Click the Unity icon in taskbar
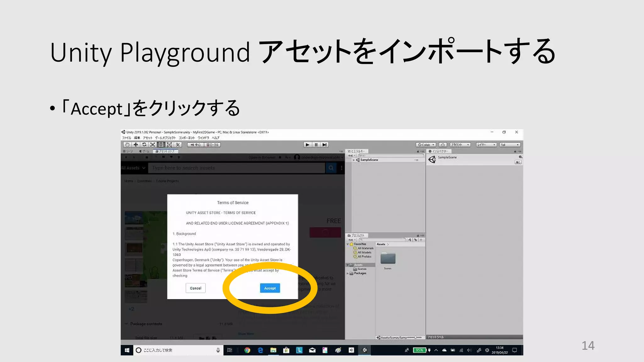The image size is (644, 362). click(364, 350)
